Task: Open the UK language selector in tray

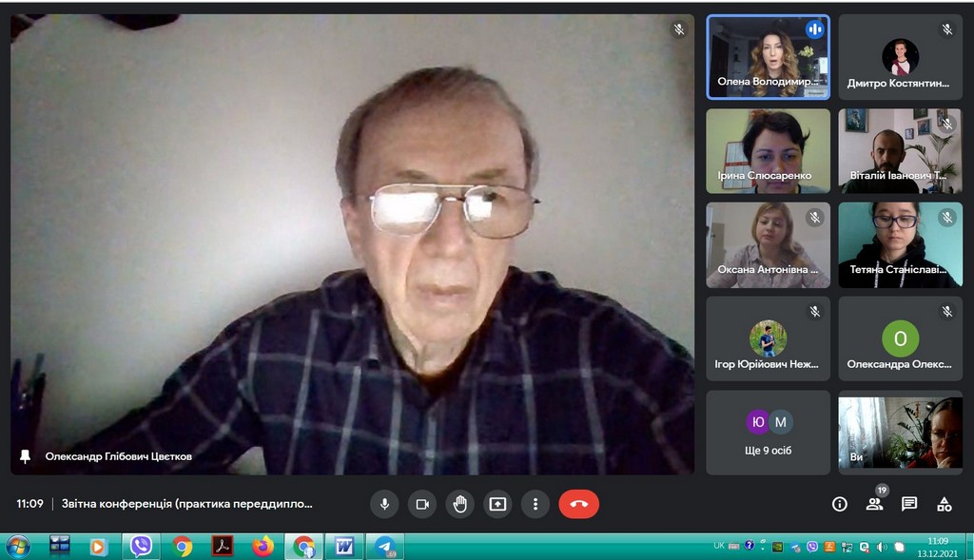Action: (719, 546)
